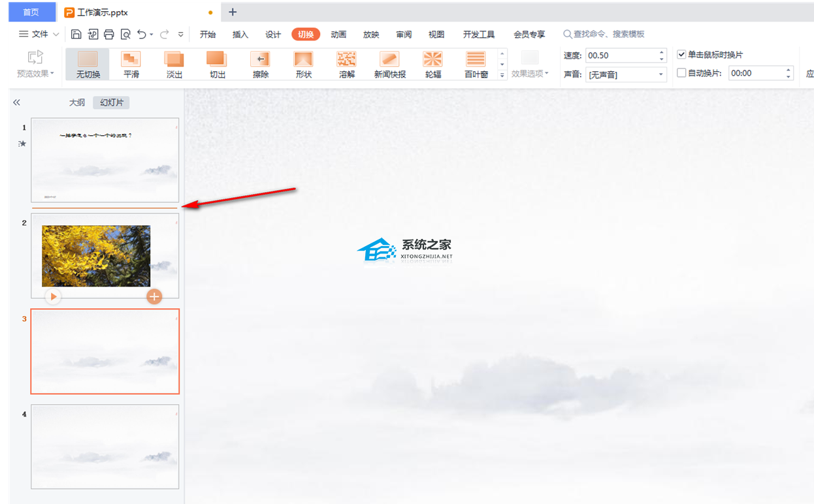The height and width of the screenshot is (504, 814).
Task: Open the undo history dropdown arrow
Action: (x=152, y=35)
